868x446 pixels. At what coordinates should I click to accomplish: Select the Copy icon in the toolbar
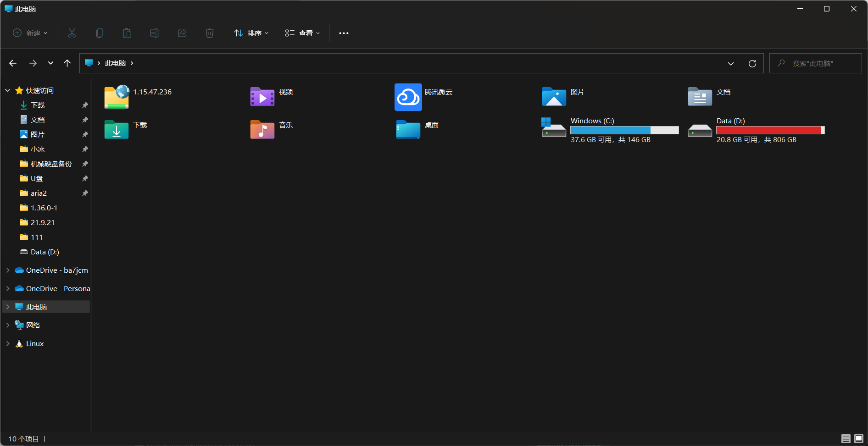100,33
